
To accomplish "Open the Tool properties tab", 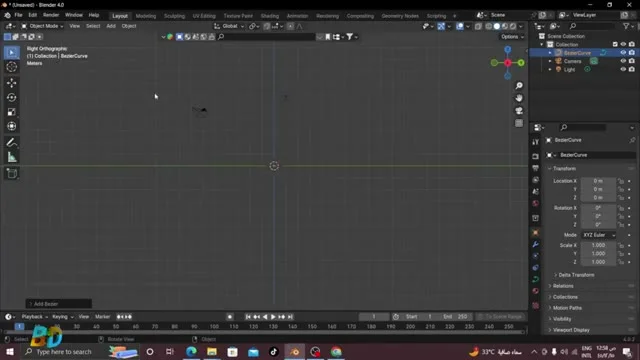I will (x=536, y=142).
